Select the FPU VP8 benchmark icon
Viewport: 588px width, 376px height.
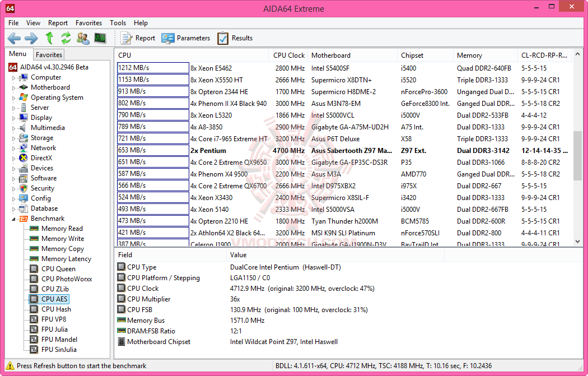(34, 319)
